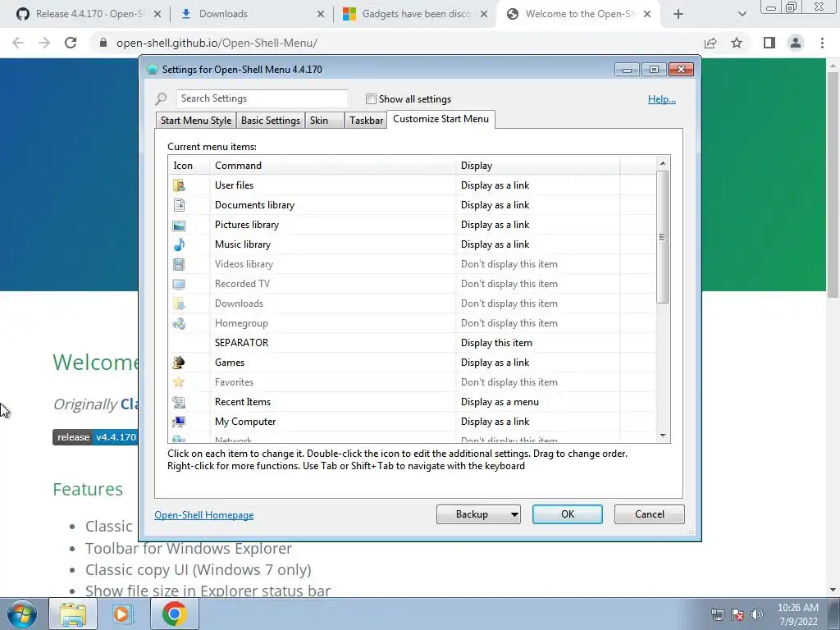Switch to the Start Menu Style tab
Image resolution: width=840 pixels, height=630 pixels.
pyautogui.click(x=196, y=121)
